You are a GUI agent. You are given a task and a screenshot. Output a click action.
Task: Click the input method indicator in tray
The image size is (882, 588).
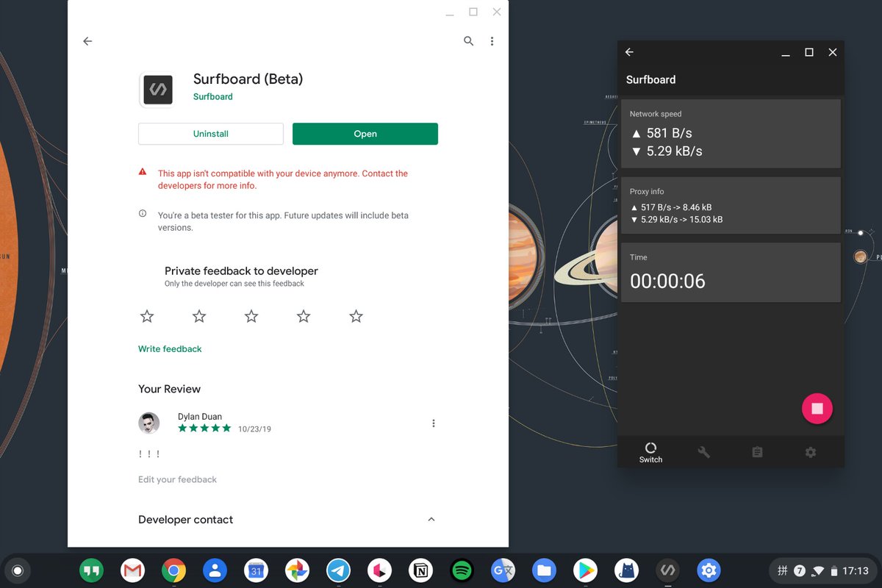(783, 570)
